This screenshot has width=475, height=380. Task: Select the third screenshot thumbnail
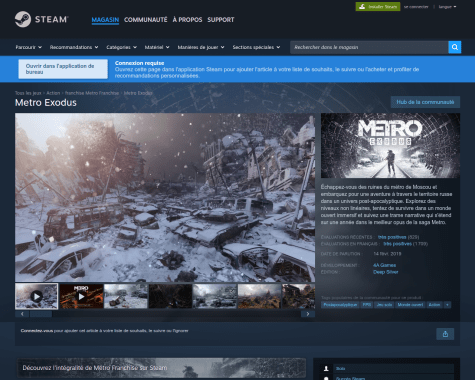pos(126,296)
